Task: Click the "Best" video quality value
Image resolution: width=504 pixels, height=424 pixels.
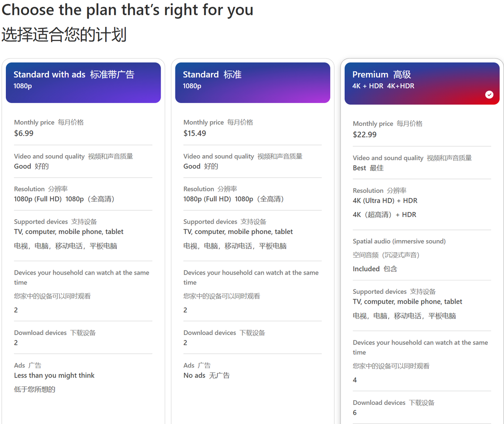Action: pyautogui.click(x=359, y=168)
